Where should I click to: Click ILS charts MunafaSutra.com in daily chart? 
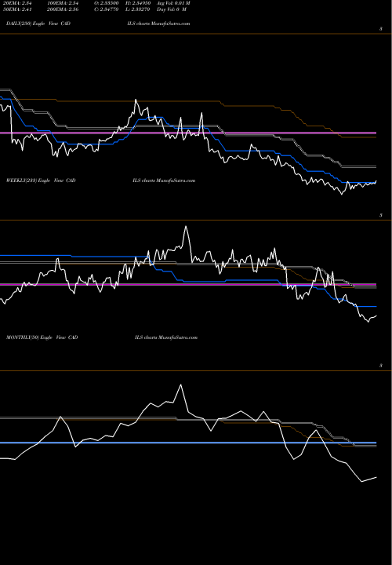pyautogui.click(x=158, y=24)
